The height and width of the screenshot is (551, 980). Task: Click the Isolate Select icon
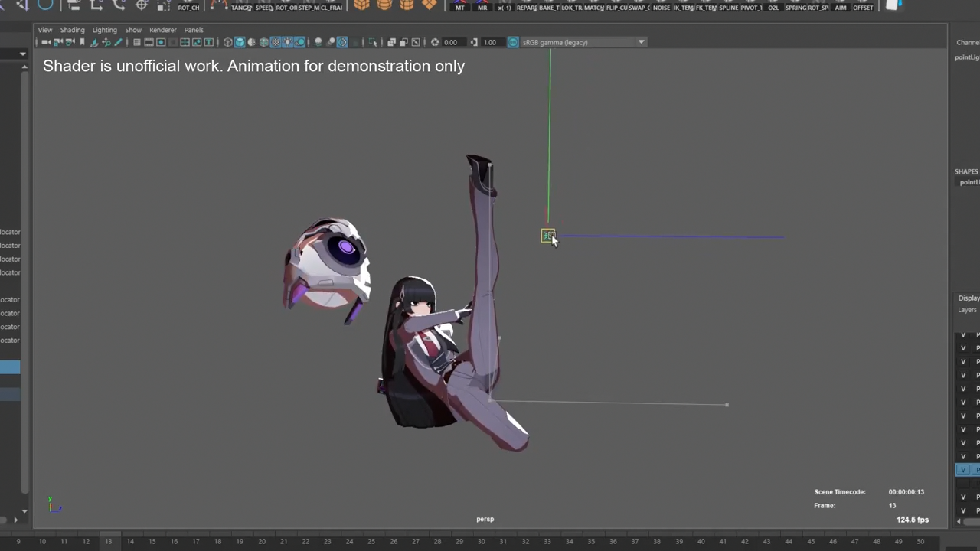[373, 42]
